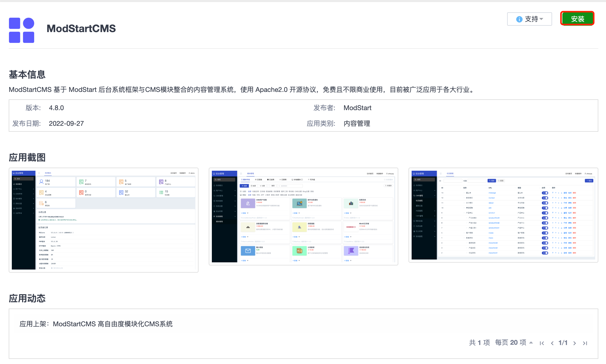Go to previous page arrow

(x=552, y=343)
